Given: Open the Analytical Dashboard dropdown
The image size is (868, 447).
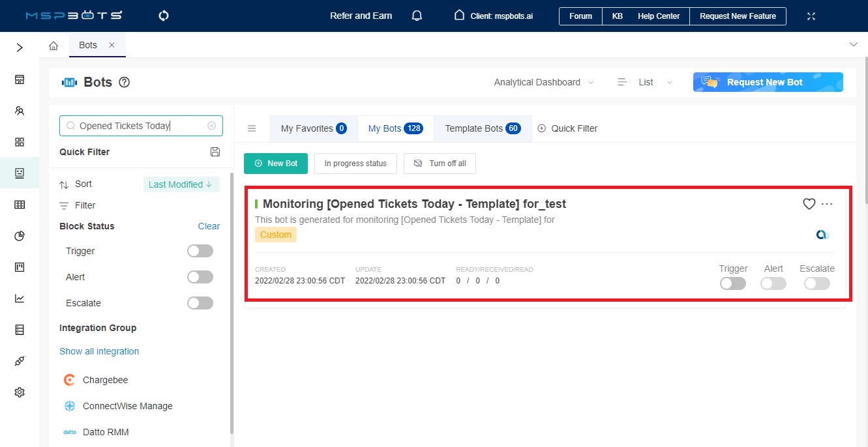Looking at the screenshot, I should 543,82.
